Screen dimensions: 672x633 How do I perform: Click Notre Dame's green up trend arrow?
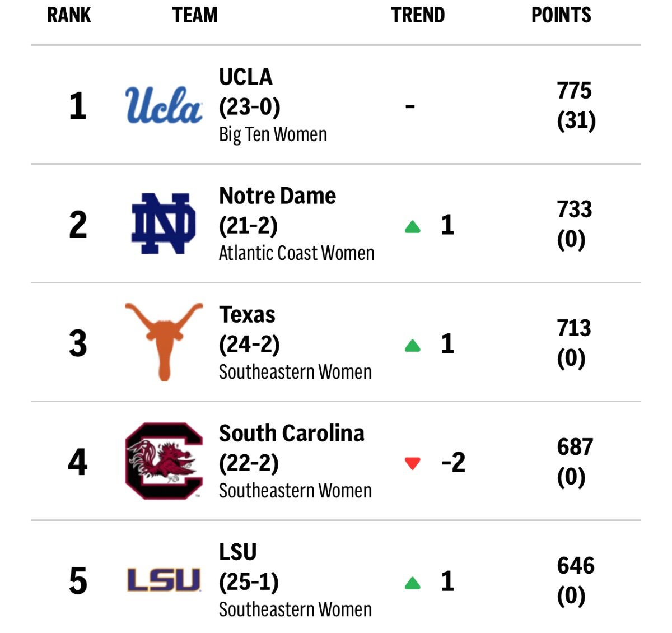pos(413,227)
